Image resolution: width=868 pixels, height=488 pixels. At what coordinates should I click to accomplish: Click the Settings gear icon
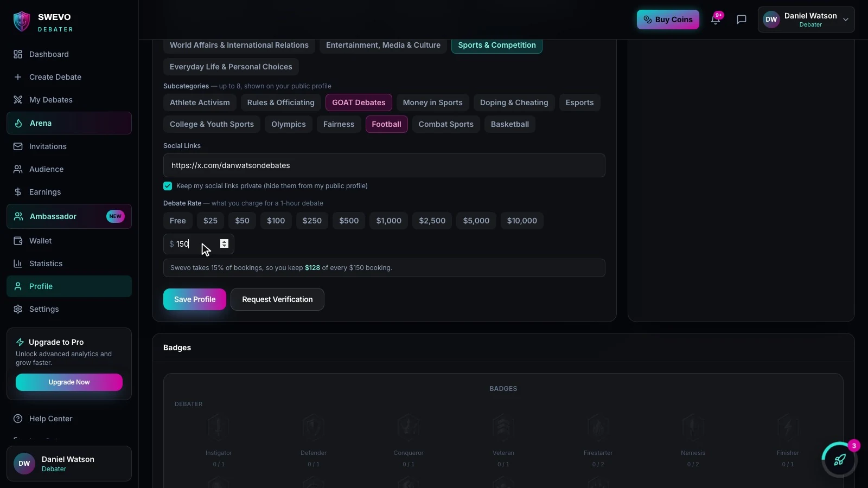tap(18, 309)
